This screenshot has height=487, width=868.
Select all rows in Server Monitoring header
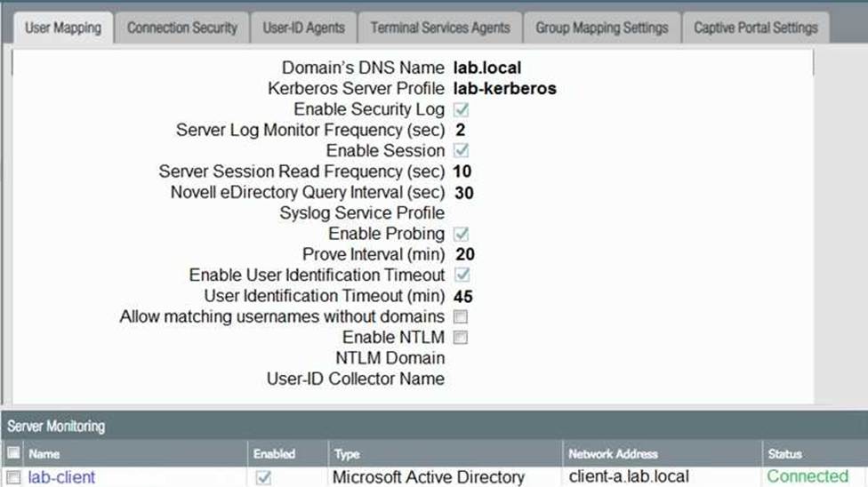(x=12, y=454)
